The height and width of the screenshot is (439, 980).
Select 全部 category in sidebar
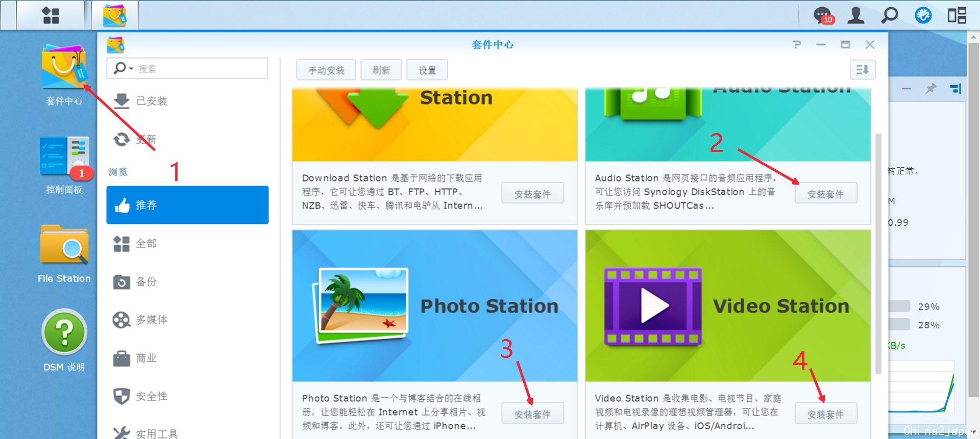[187, 243]
